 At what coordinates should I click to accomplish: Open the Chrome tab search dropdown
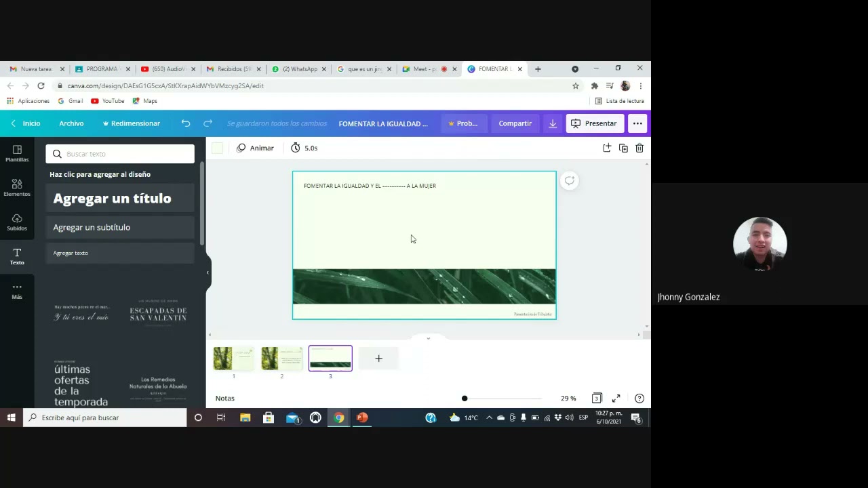(x=575, y=69)
